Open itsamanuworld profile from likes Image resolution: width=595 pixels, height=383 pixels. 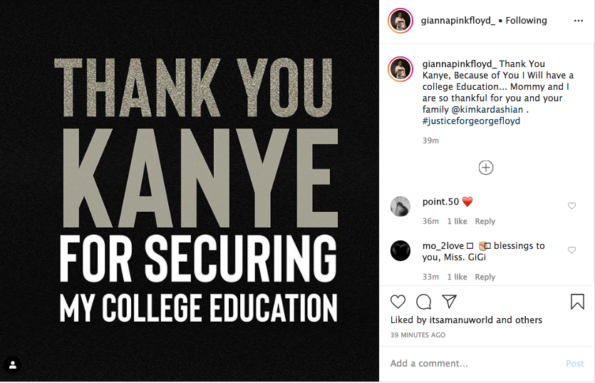(x=461, y=320)
